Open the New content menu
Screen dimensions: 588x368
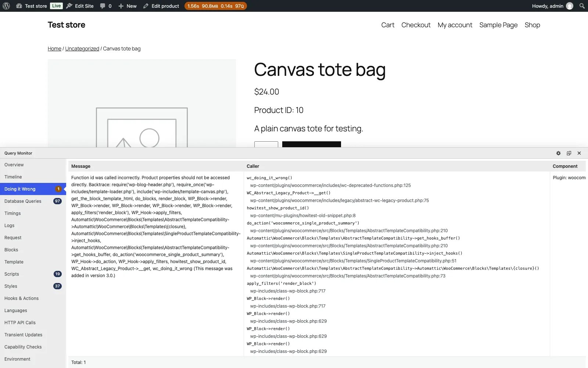tap(127, 6)
